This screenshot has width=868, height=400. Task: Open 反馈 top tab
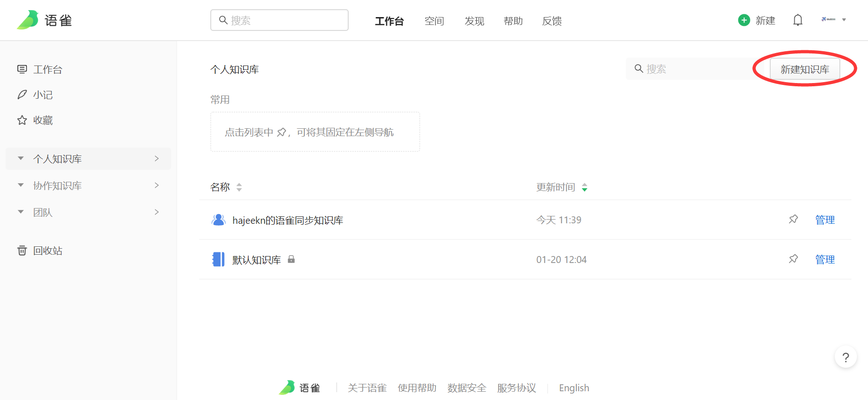[552, 21]
